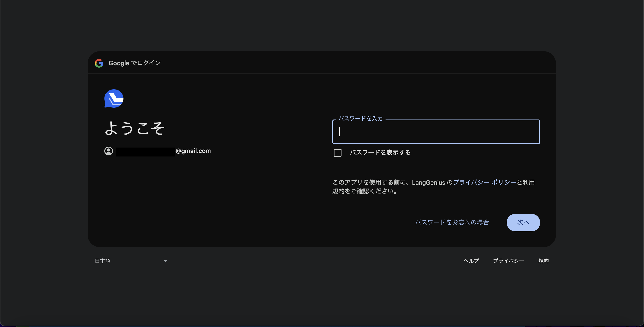
Task: Open language options using the triangle arrow
Action: pyautogui.click(x=166, y=261)
